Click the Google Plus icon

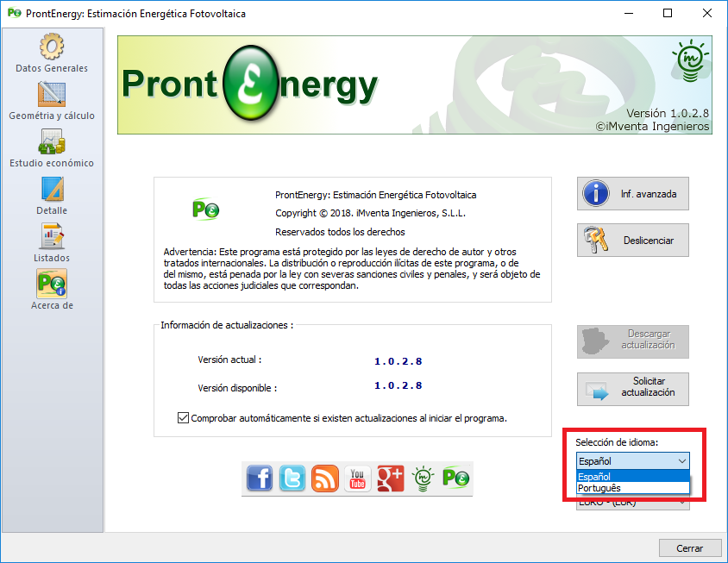(391, 478)
